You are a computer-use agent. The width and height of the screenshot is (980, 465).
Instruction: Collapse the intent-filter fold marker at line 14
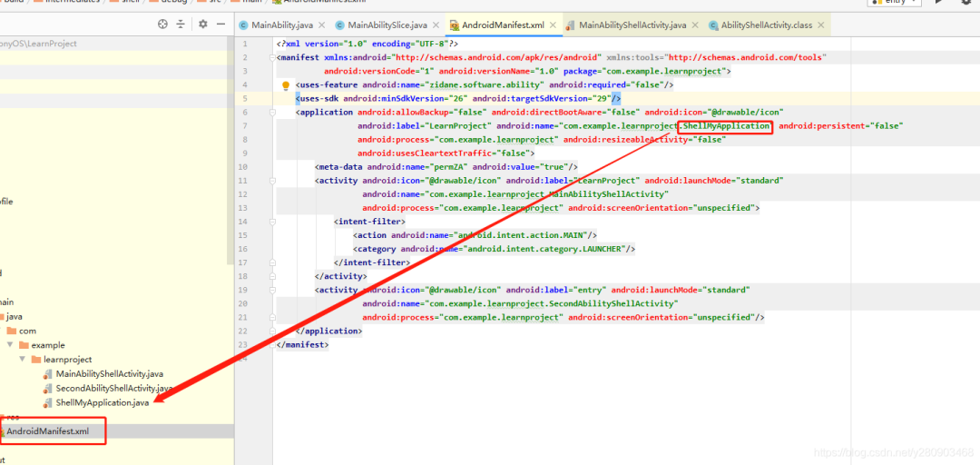pyautogui.click(x=272, y=222)
